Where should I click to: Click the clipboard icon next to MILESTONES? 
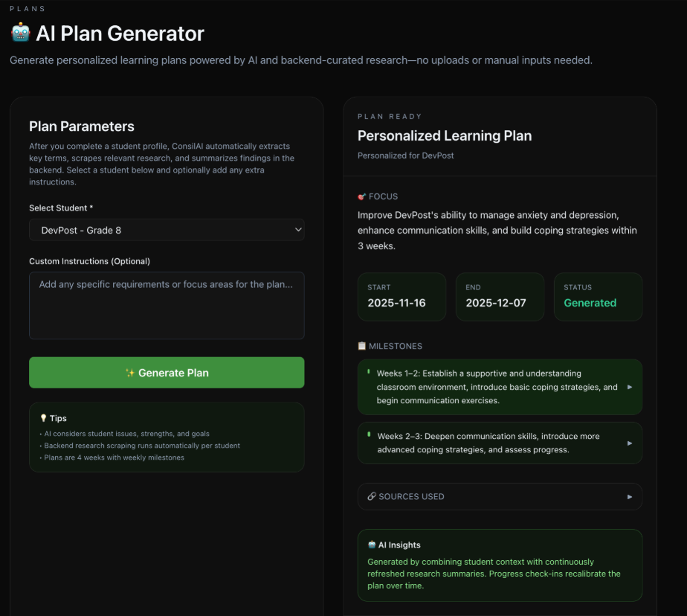(362, 346)
